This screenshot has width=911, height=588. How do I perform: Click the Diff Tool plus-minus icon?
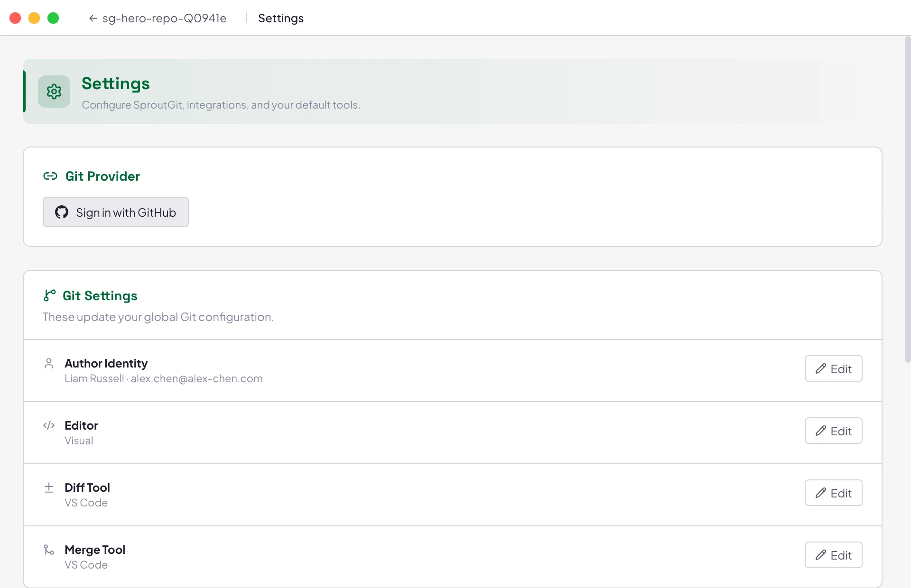49,487
